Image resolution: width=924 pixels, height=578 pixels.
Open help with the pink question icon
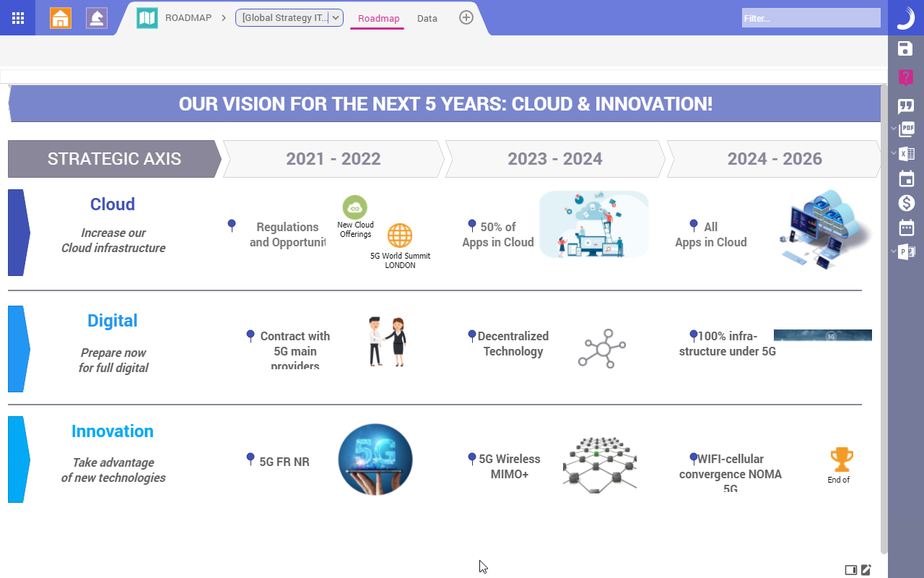coord(906,77)
